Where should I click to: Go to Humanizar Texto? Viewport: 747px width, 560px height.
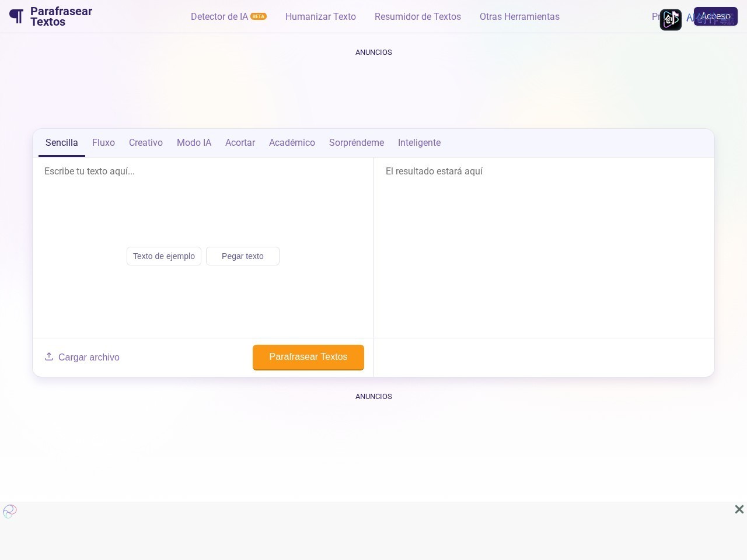tap(320, 16)
